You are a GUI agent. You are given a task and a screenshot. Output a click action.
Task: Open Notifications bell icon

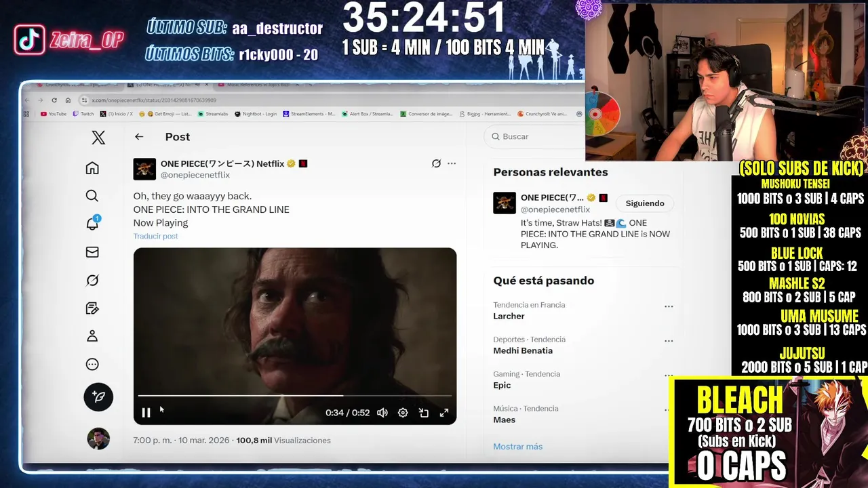tap(92, 224)
